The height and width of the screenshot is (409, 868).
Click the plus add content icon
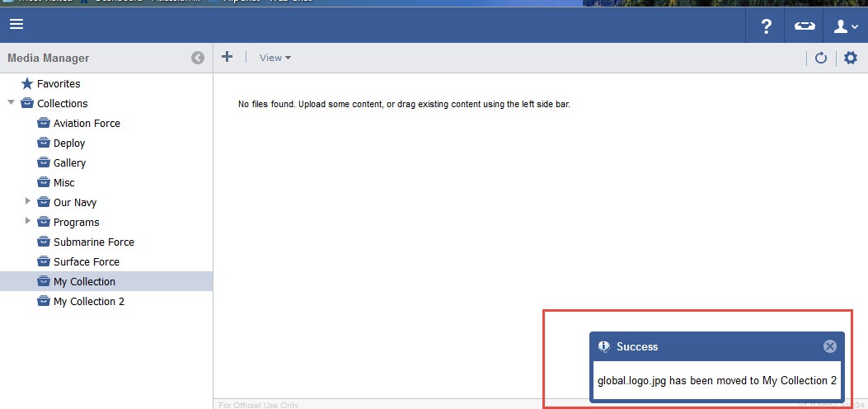point(228,57)
